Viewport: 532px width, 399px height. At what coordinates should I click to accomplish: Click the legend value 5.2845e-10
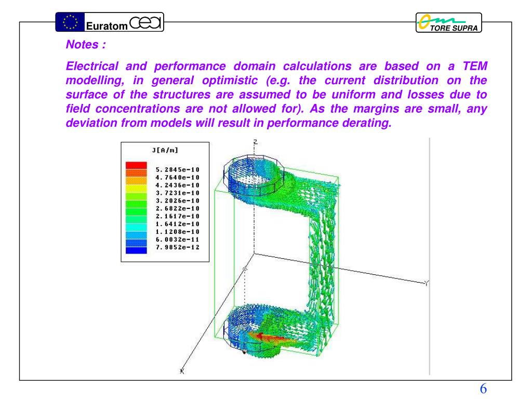point(178,170)
